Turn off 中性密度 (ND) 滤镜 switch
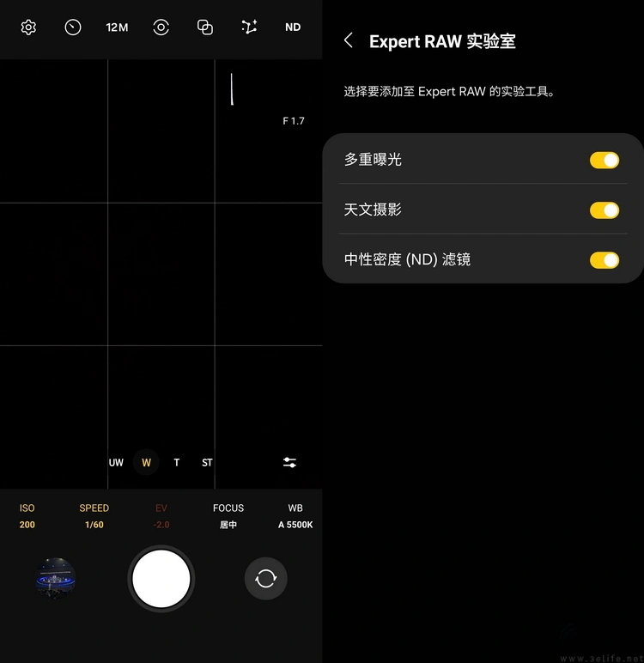Image resolution: width=644 pixels, height=663 pixels. 604,259
